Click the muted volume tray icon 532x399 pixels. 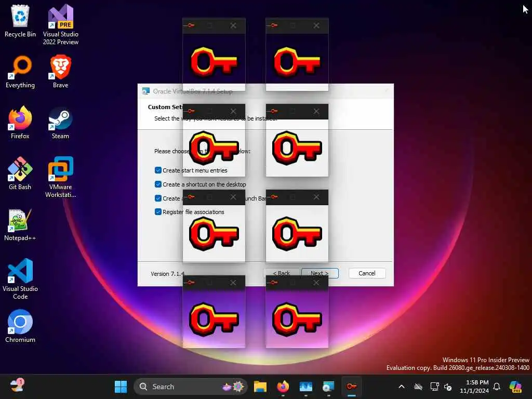[448, 387]
